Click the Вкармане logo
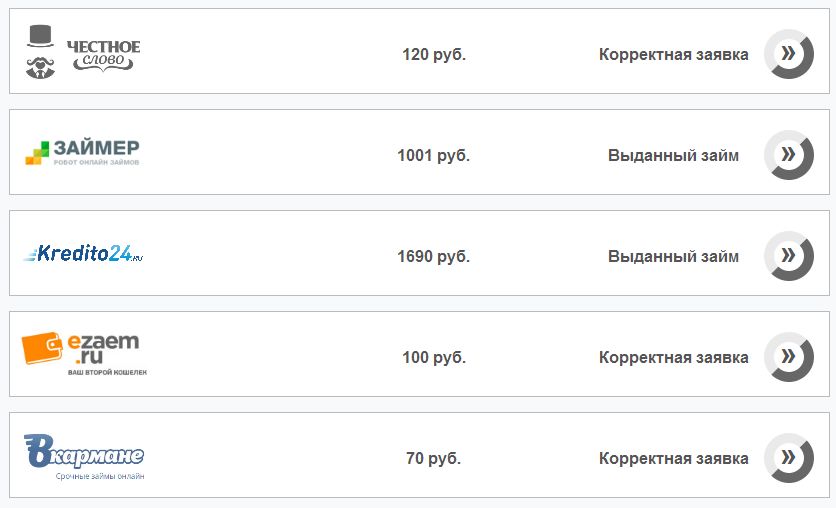Image resolution: width=836 pixels, height=508 pixels. pos(84,457)
